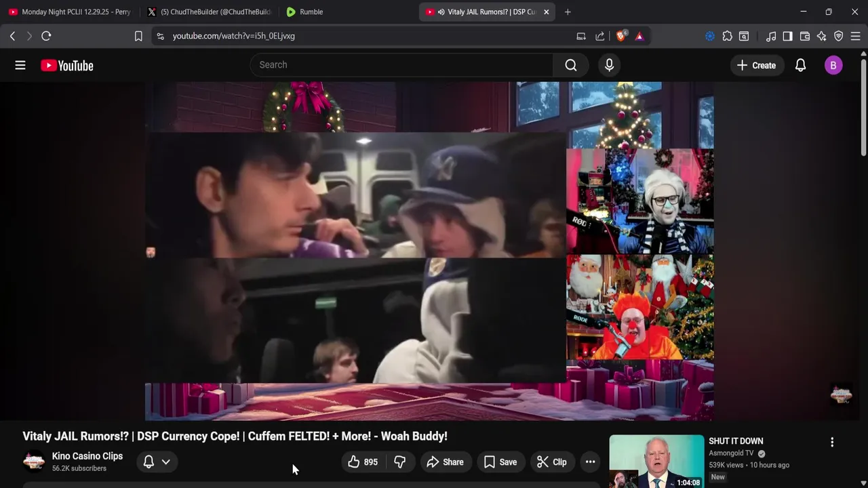Go back with browser back arrow
The height and width of the screenshot is (488, 868).
pos(12,36)
